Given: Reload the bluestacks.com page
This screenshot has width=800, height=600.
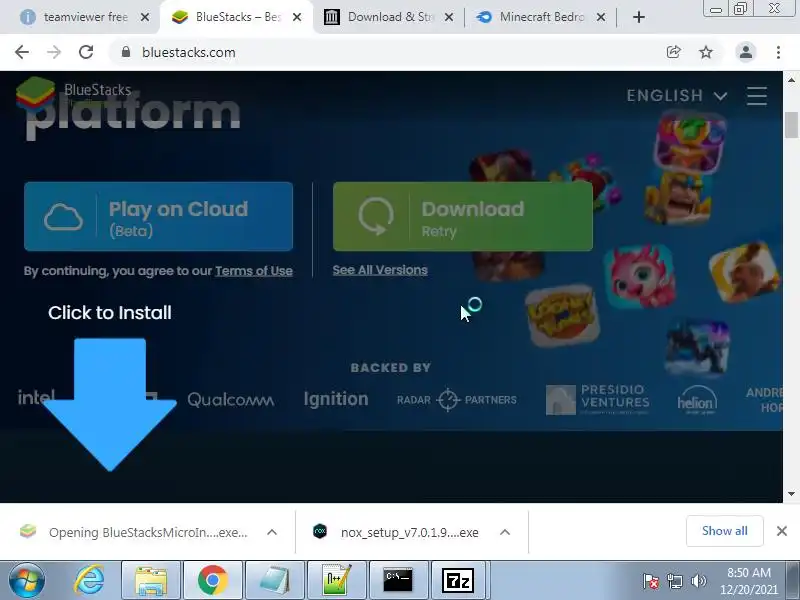Looking at the screenshot, I should click(x=86, y=52).
